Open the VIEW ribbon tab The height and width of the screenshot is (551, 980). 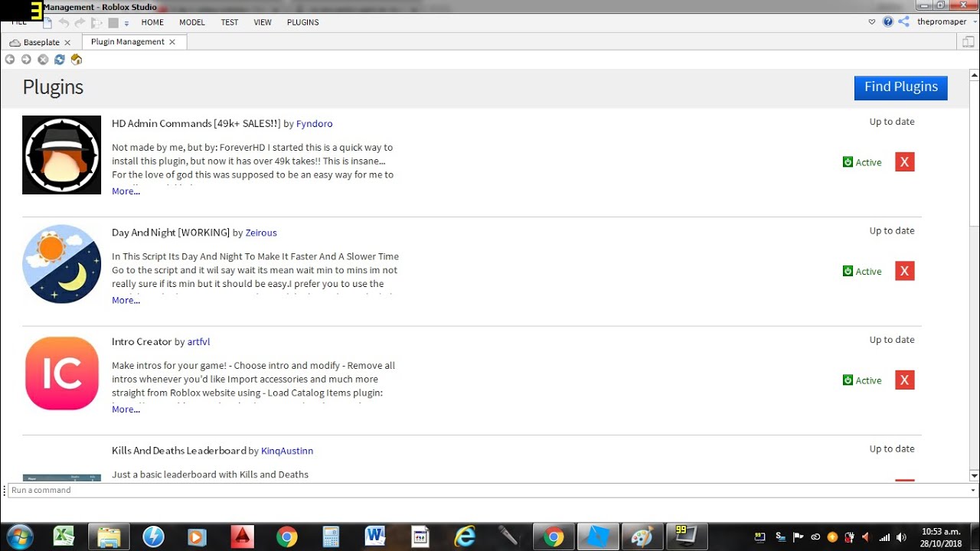263,22
